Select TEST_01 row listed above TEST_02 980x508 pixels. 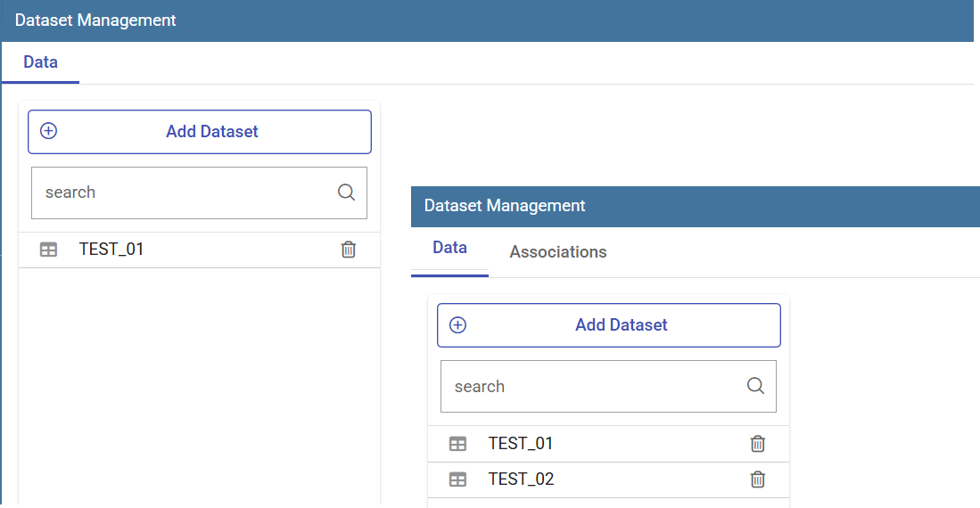[609, 444]
